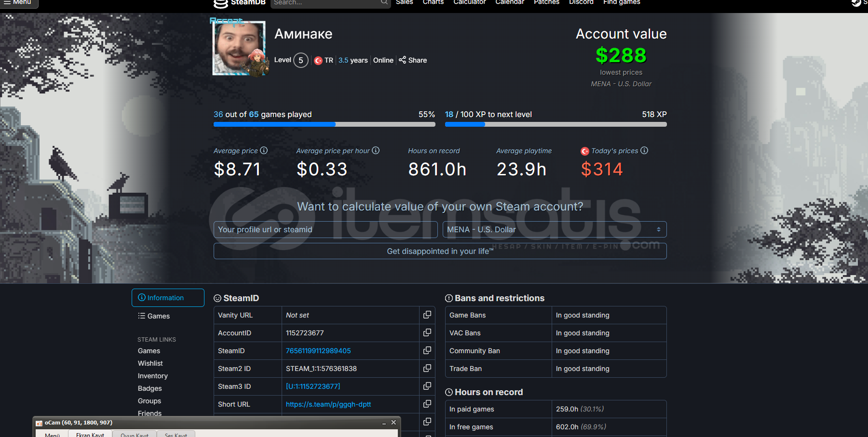
Task: Click info icon beside Average price per hour
Action: pyautogui.click(x=376, y=150)
